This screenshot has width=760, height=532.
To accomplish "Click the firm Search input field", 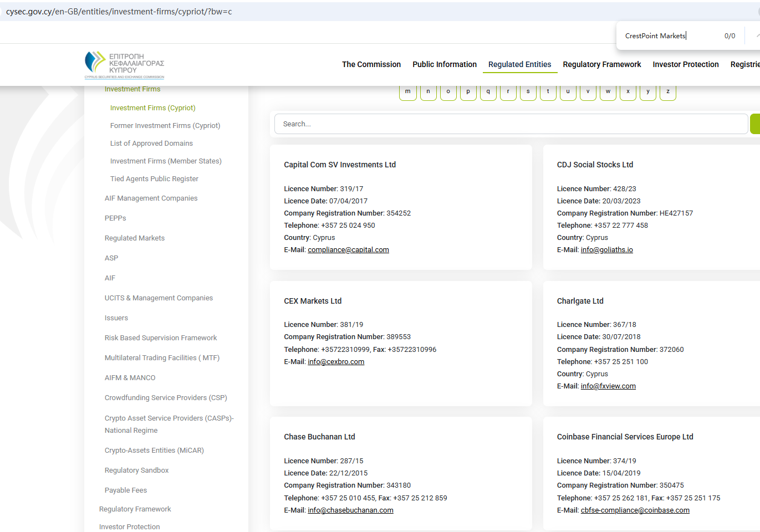I will (510, 124).
